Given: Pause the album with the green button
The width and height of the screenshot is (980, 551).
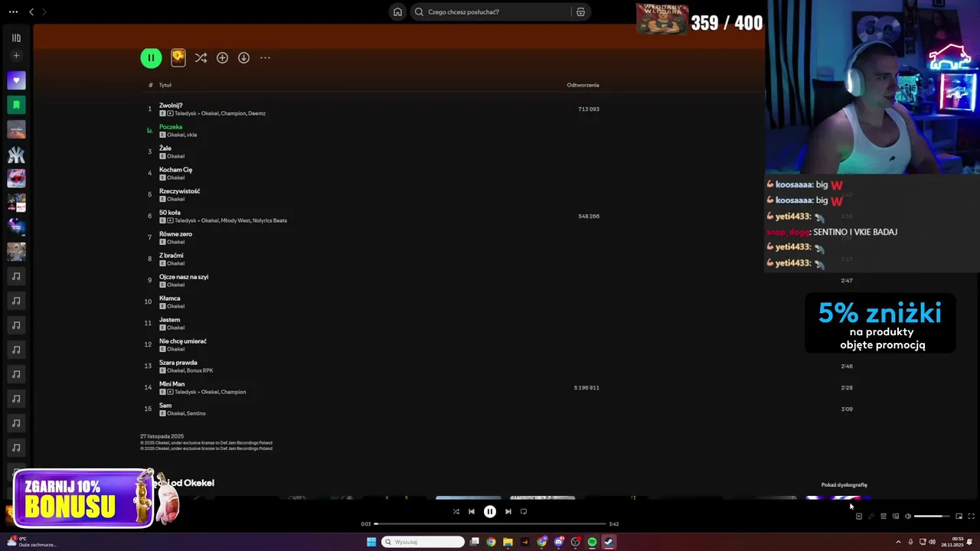Looking at the screenshot, I should 151,57.
